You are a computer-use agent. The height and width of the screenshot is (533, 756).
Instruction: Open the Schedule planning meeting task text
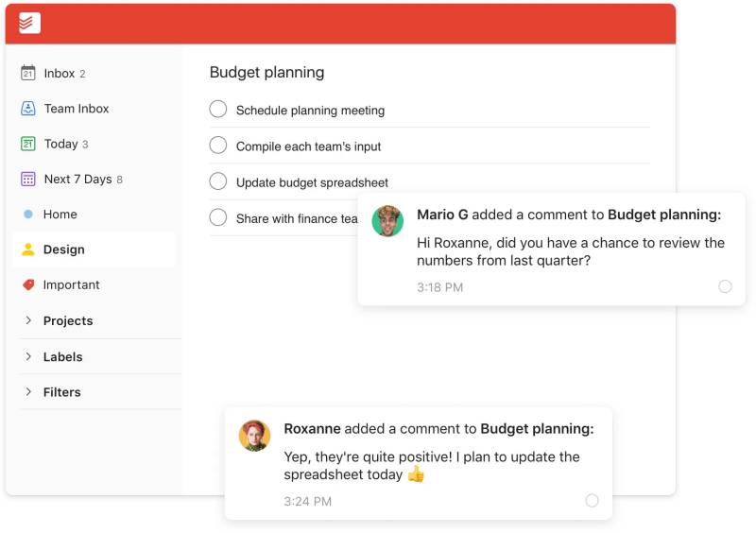click(x=310, y=111)
